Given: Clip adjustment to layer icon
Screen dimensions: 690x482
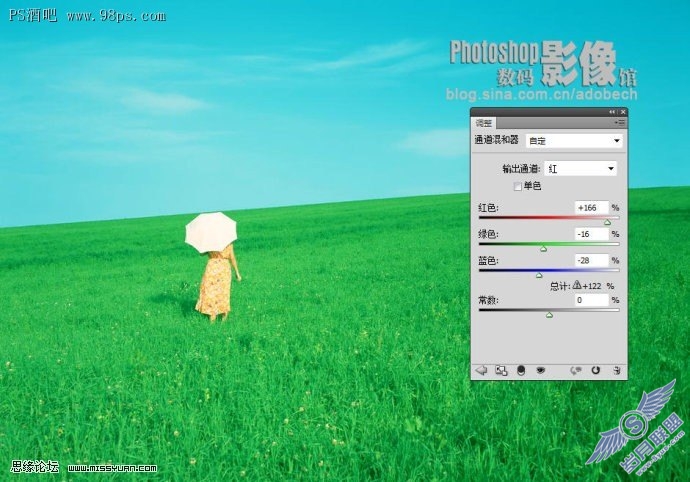Looking at the screenshot, I should (521, 371).
